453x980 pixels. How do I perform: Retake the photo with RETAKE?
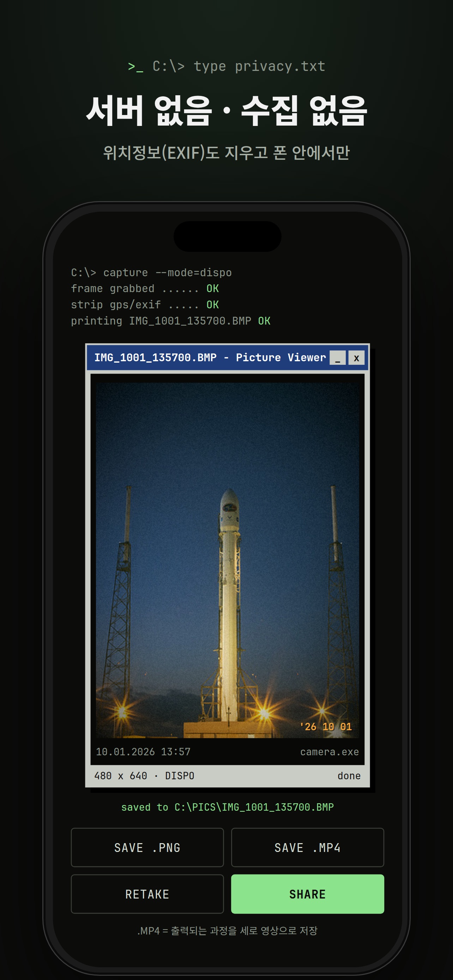pos(147,894)
